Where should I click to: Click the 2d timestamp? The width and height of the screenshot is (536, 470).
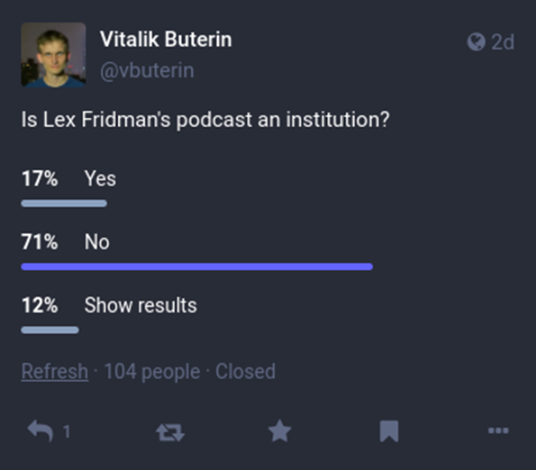(x=502, y=42)
